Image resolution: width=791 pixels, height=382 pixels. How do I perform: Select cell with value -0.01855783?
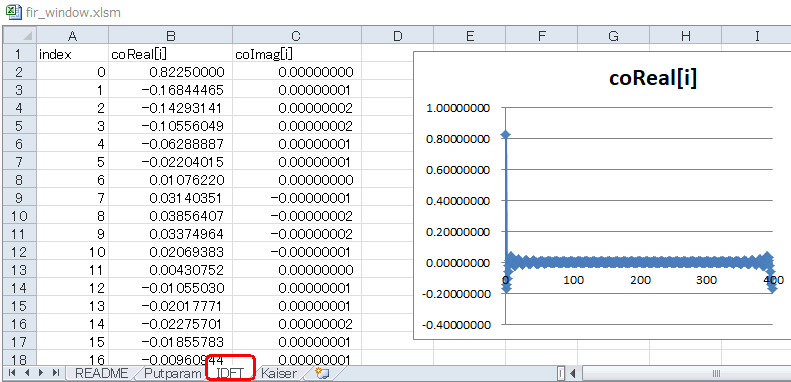point(171,342)
